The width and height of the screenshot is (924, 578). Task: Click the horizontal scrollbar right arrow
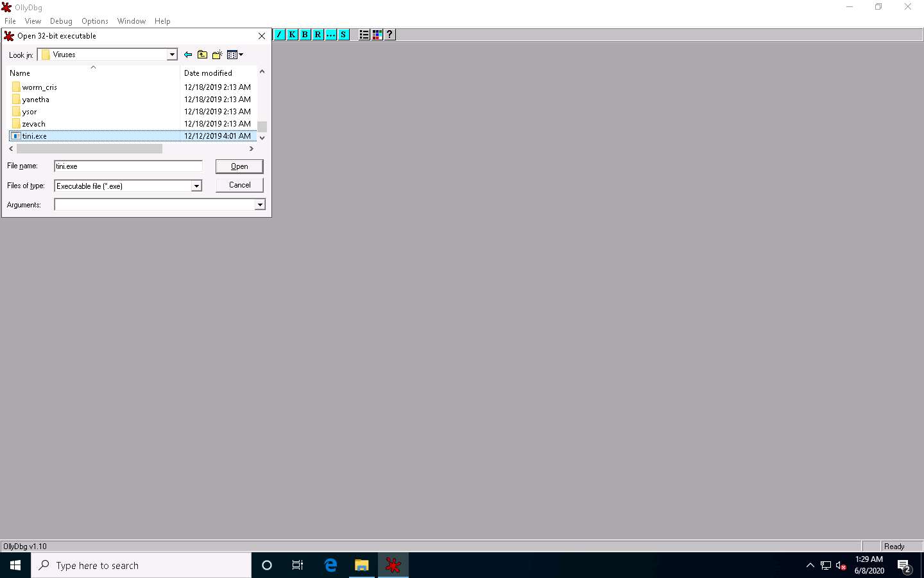tap(252, 148)
